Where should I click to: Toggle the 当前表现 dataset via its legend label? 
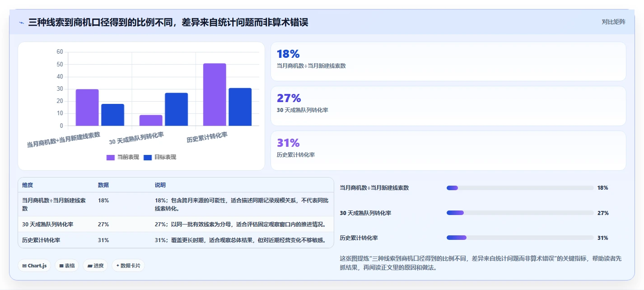128,157
